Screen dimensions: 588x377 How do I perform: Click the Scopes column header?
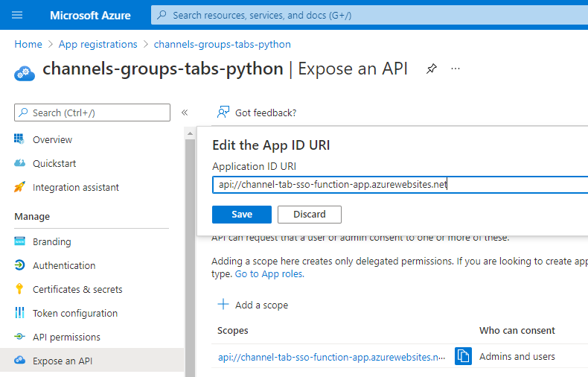[232, 331]
